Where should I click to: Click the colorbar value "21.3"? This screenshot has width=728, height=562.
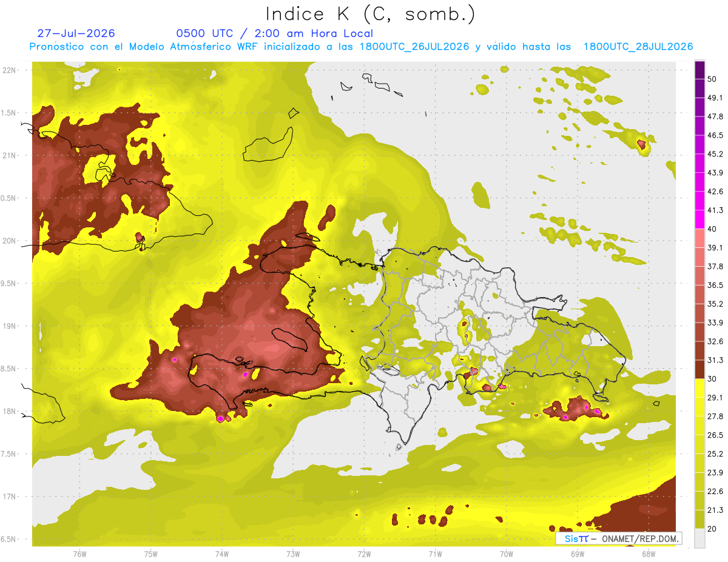coord(715,510)
